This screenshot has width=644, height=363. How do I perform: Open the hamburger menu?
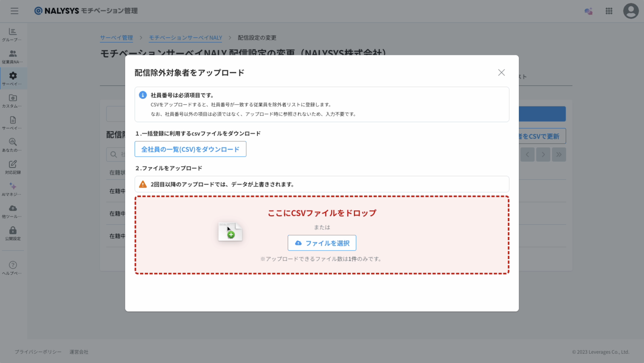14,11
